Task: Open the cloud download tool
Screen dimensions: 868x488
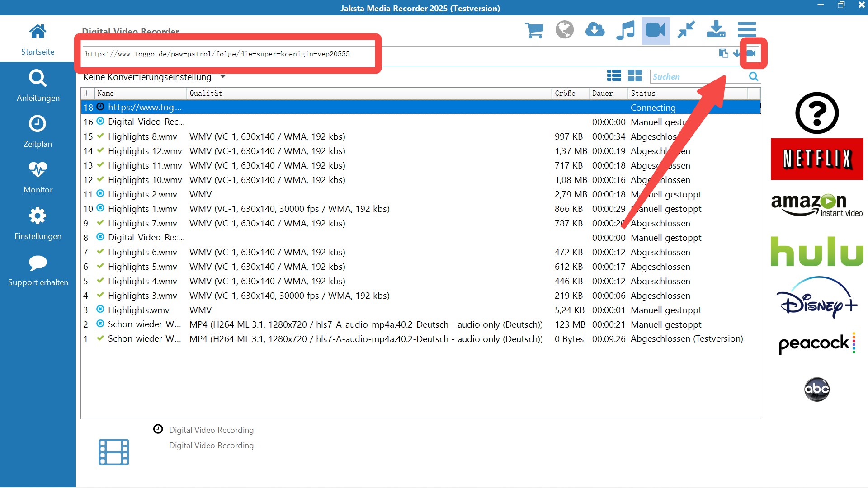Action: pyautogui.click(x=595, y=30)
